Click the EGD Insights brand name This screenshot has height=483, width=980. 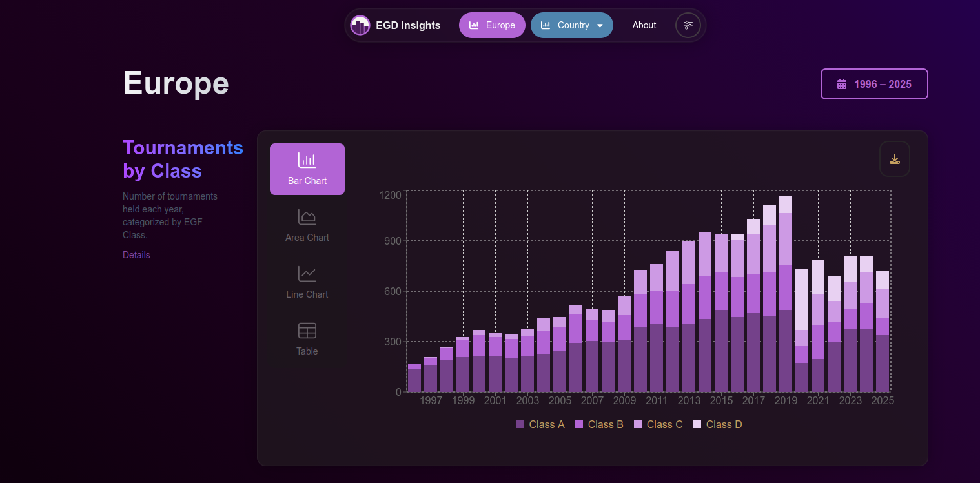408,25
